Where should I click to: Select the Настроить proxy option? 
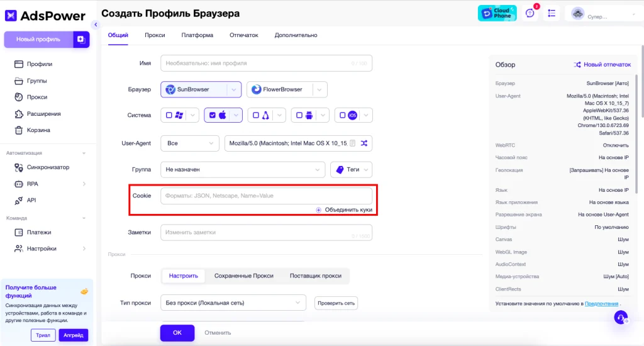click(x=184, y=276)
